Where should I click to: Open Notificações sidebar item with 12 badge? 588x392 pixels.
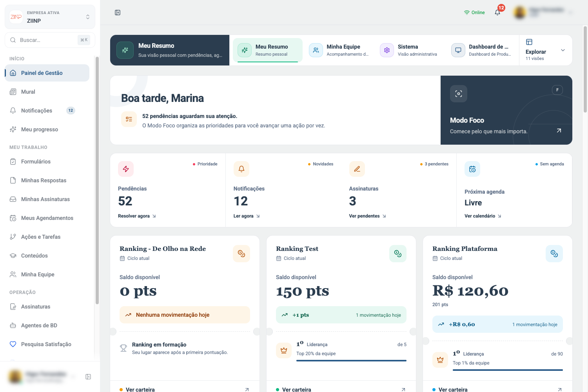pyautogui.click(x=47, y=111)
